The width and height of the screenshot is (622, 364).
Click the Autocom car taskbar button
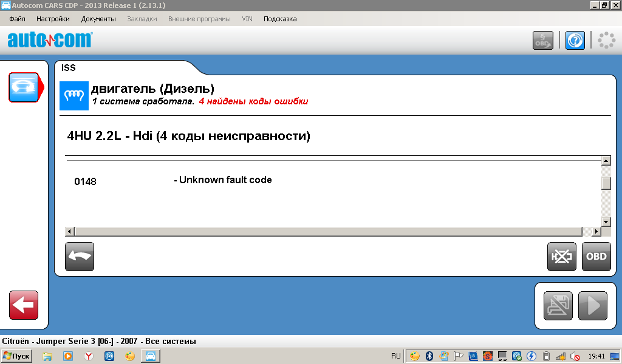point(151,356)
